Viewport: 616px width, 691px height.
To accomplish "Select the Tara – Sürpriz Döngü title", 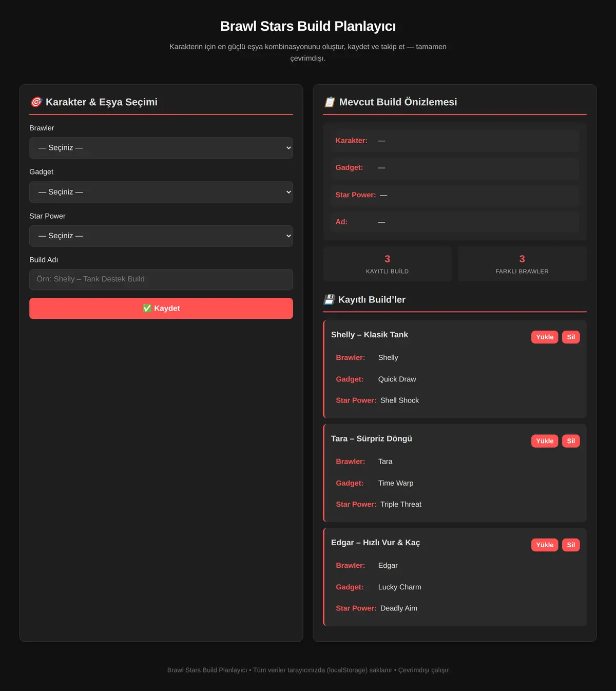I will pos(372,438).
